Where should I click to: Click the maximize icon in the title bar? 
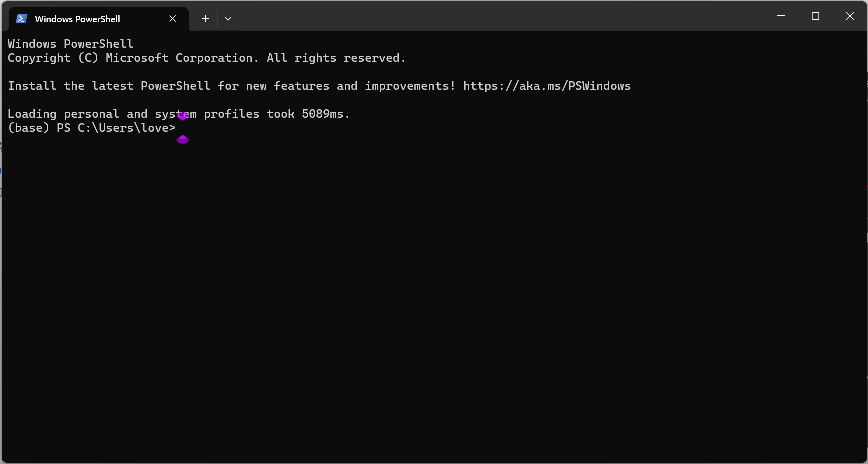click(816, 16)
